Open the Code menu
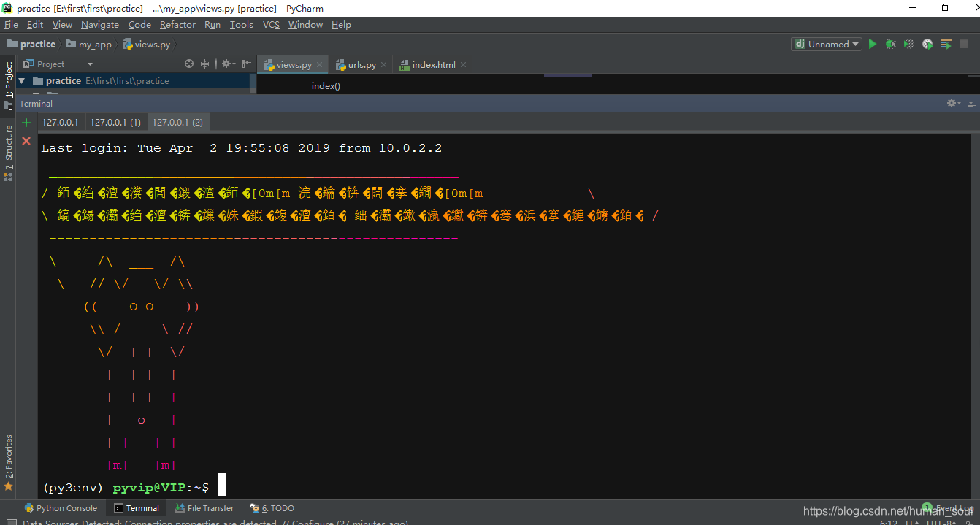 (x=139, y=24)
